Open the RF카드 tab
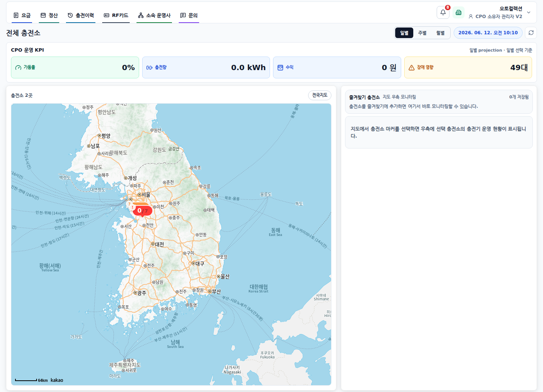Viewport: 543px width, 392px height. (x=116, y=15)
